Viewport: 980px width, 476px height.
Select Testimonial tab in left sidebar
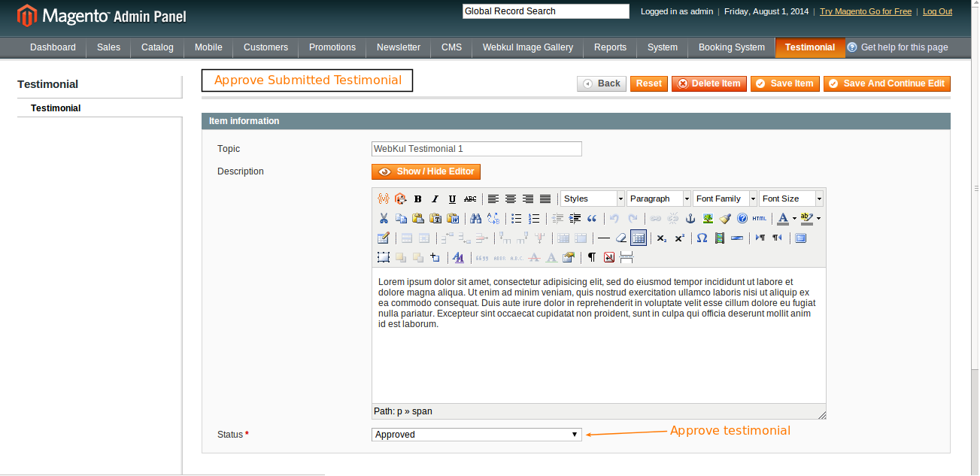56,108
